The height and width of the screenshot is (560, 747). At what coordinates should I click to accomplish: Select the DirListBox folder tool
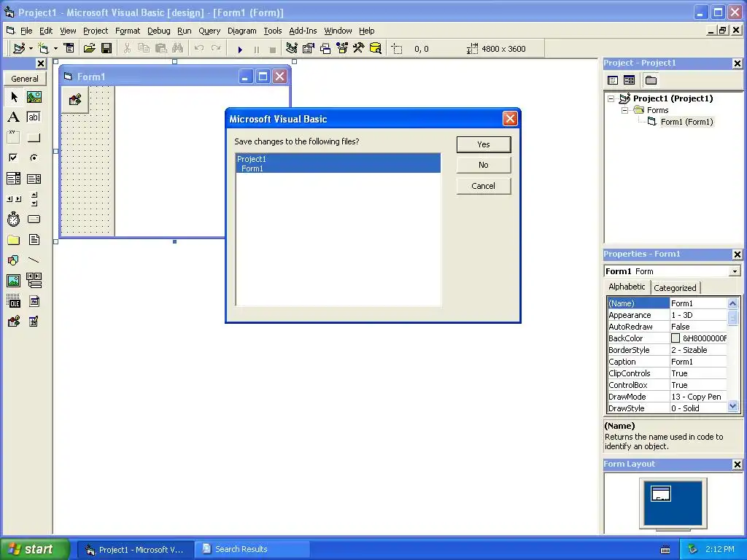[x=14, y=239]
